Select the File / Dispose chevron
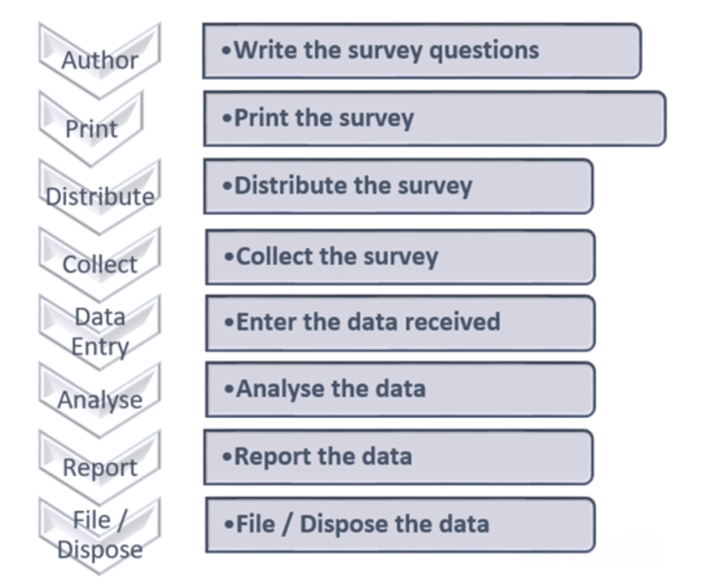Image resolution: width=710 pixels, height=588 pixels. 100,536
